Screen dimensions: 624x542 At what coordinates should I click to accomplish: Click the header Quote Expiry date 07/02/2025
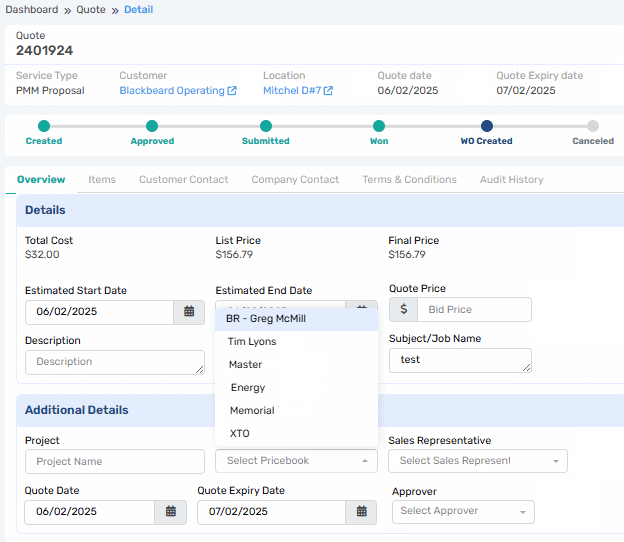tap(526, 91)
